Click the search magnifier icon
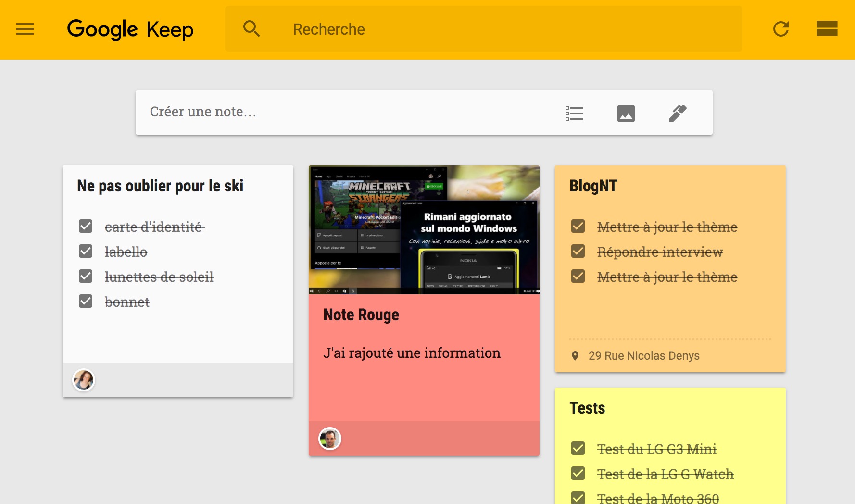Screen dimensions: 855x504 click(251, 29)
